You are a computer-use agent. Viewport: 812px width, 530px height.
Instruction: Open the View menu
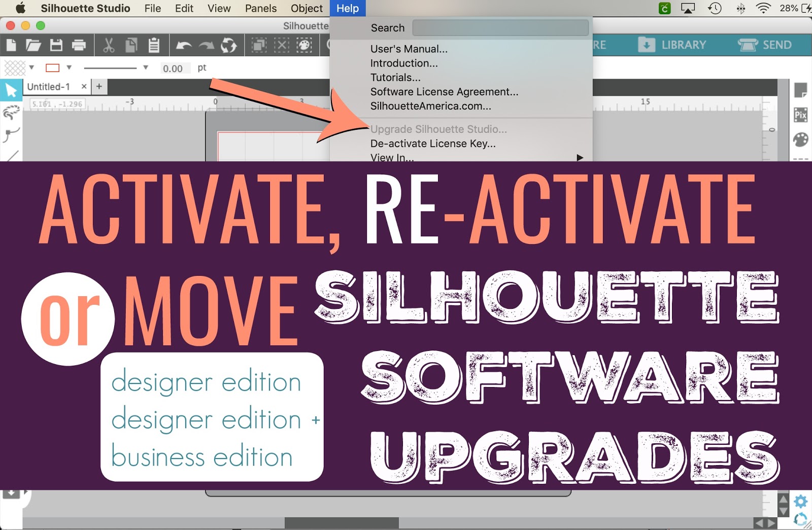point(219,8)
